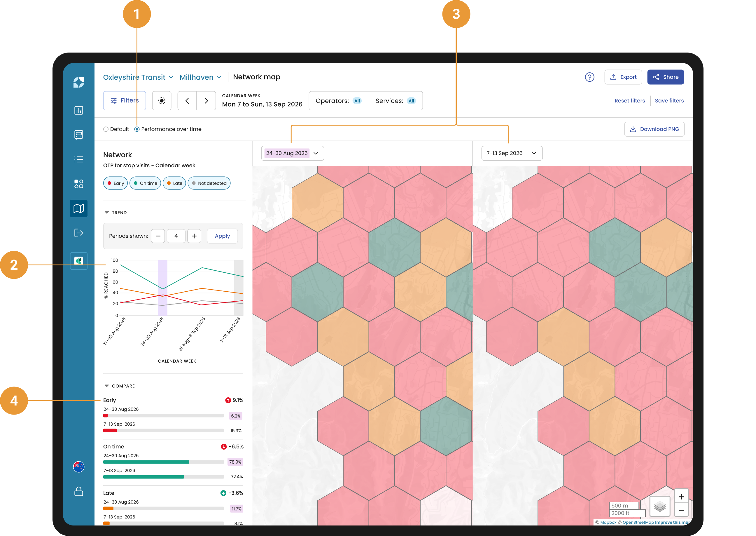
Task: Click the app logo in the sidebar
Action: pyautogui.click(x=78, y=82)
